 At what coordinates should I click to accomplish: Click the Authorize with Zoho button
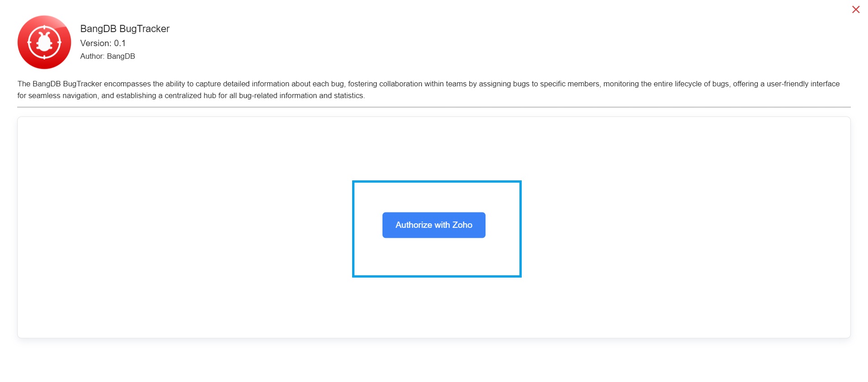point(434,225)
